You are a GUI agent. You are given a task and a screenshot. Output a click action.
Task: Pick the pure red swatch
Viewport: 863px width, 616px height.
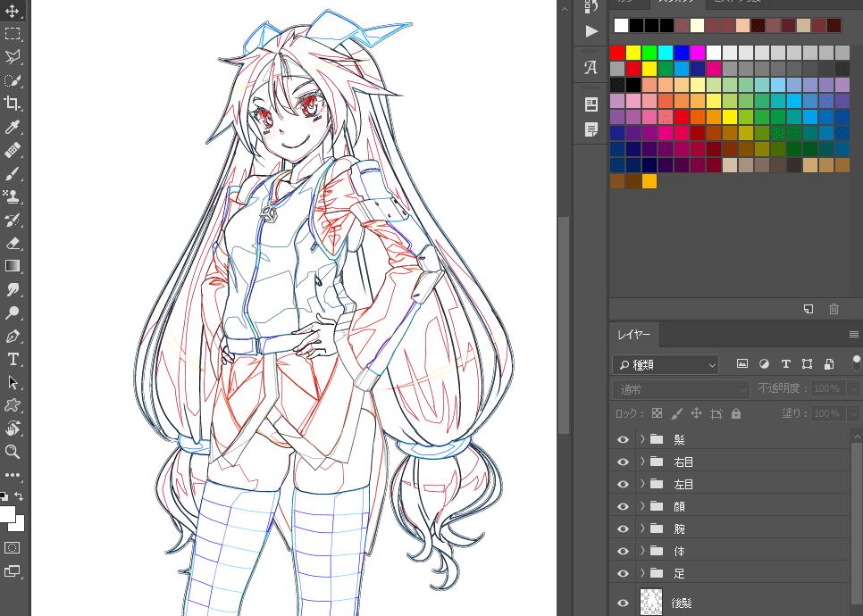click(617, 53)
